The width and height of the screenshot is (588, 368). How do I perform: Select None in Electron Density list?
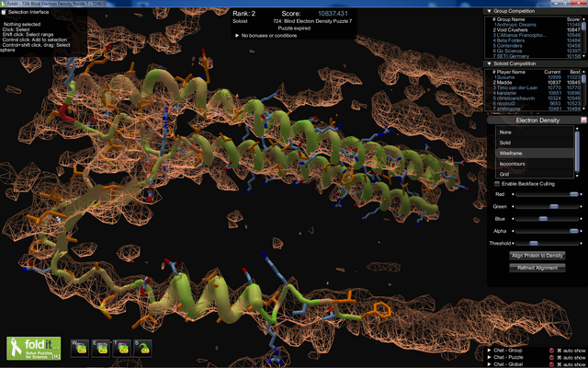tap(535, 132)
